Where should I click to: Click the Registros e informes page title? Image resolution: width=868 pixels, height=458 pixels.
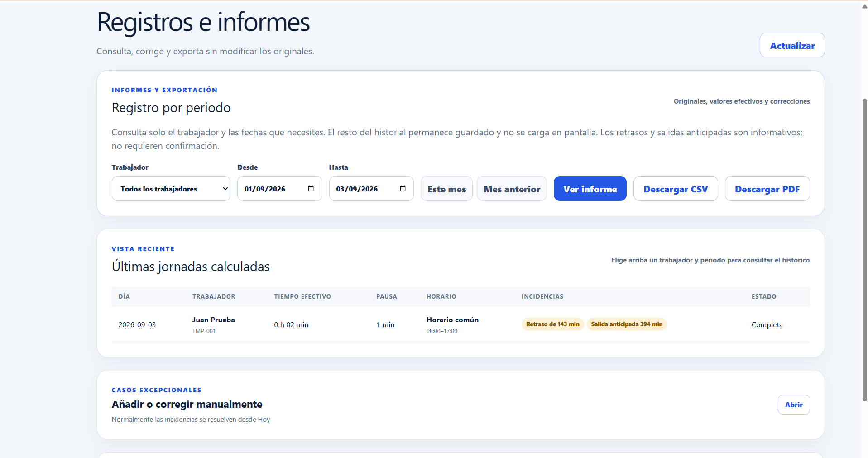[203, 22]
